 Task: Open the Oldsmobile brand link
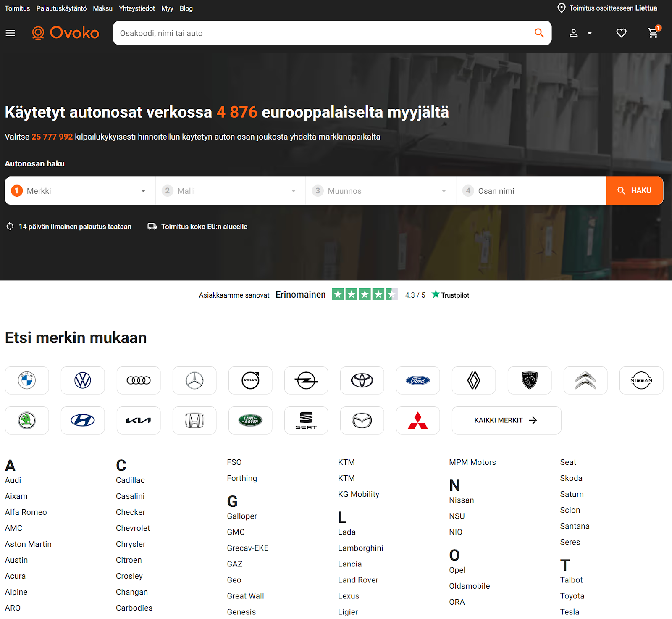[470, 586]
